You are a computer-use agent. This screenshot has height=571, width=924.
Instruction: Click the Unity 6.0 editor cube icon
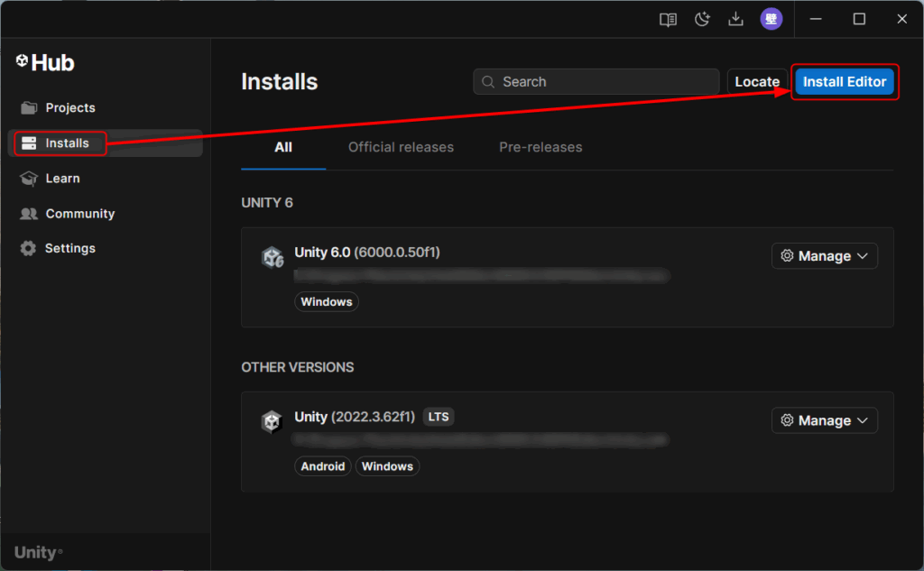[x=273, y=257]
